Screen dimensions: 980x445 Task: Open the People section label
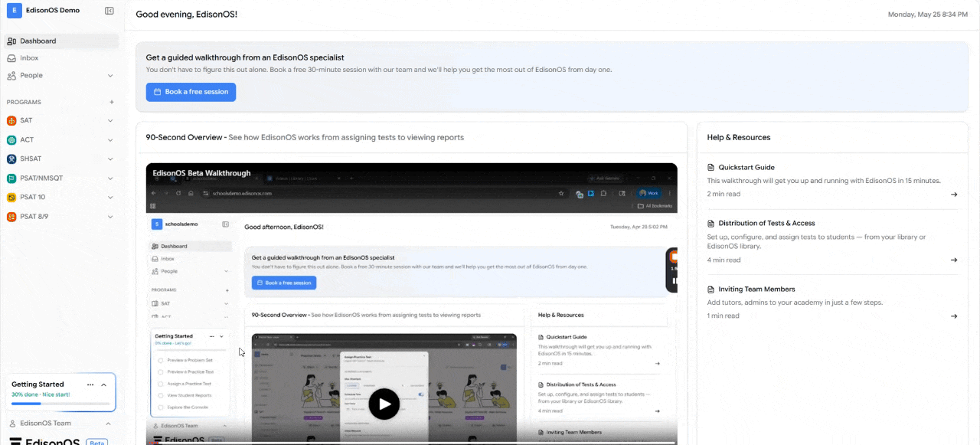click(31, 76)
